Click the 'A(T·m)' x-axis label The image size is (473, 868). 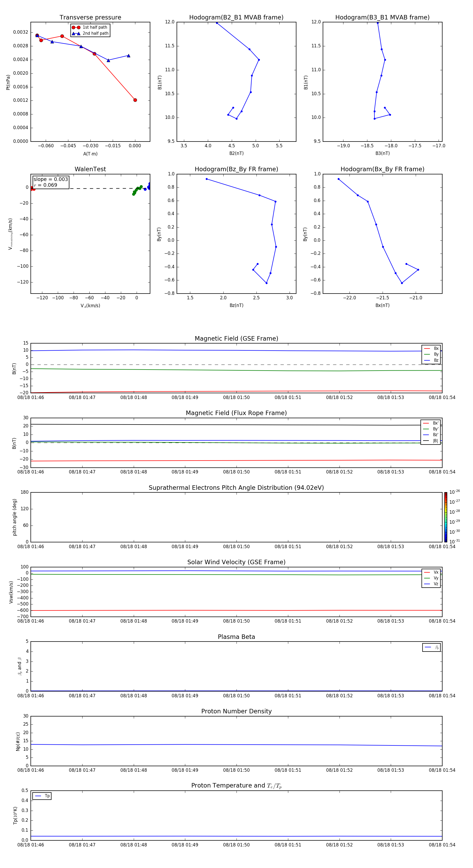90,154
